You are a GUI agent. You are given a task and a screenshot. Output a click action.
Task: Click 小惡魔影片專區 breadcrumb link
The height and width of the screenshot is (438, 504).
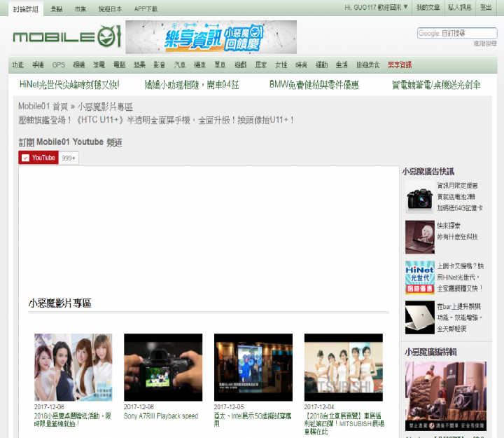[x=105, y=107]
